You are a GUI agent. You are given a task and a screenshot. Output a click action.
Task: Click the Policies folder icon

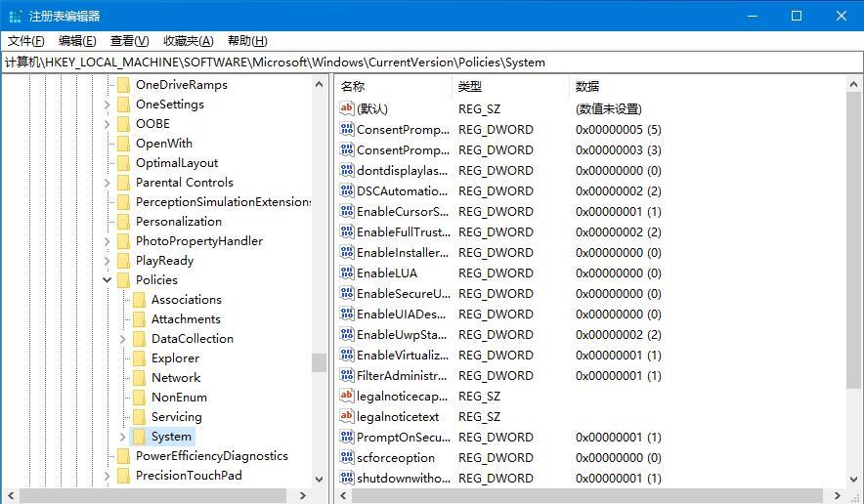coord(124,279)
